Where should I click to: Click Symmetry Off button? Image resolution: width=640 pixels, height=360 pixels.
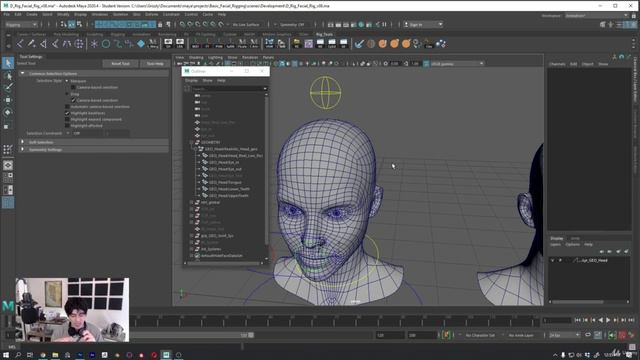tap(292, 24)
